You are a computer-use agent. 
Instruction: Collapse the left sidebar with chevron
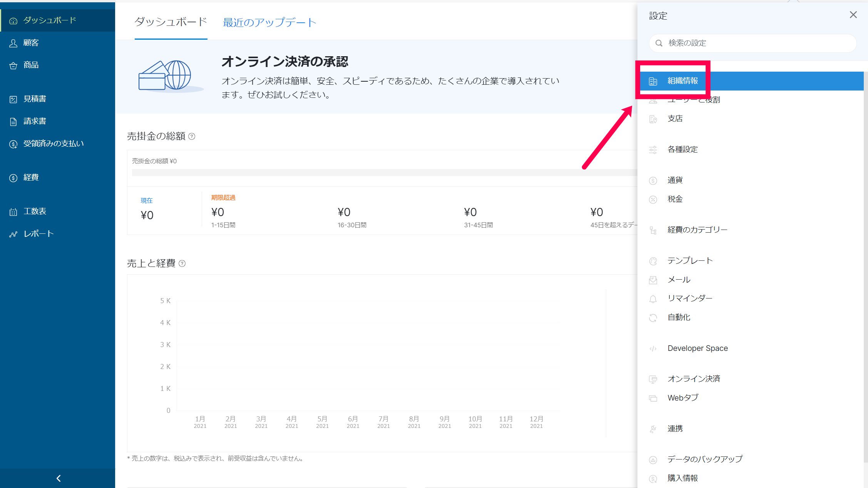(58, 478)
